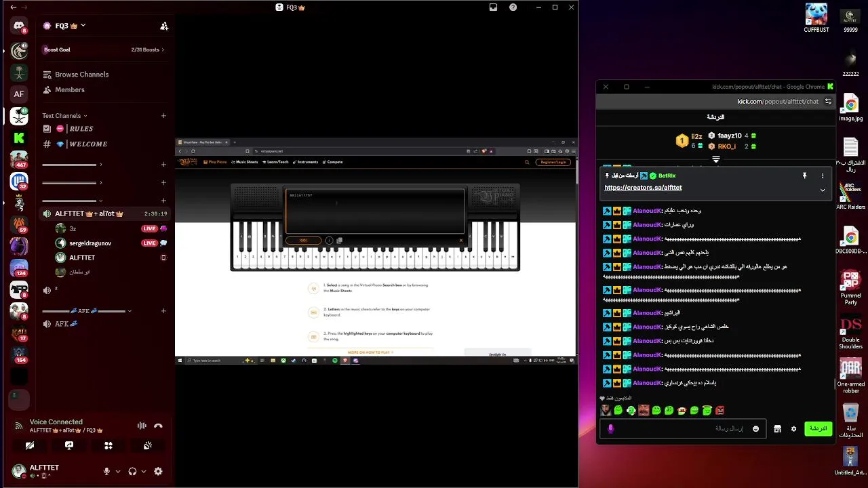Click green send chat button
Image resolution: width=868 pixels, height=488 pixels.
click(x=818, y=428)
